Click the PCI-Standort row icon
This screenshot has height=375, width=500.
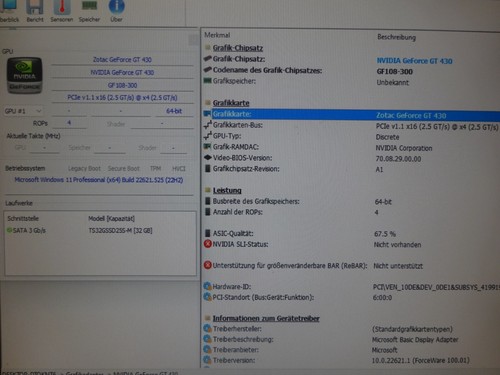(x=207, y=297)
